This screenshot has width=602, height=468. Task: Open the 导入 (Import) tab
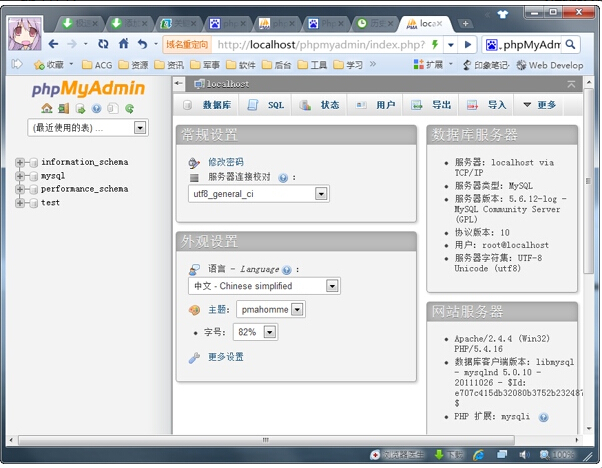tap(486, 105)
